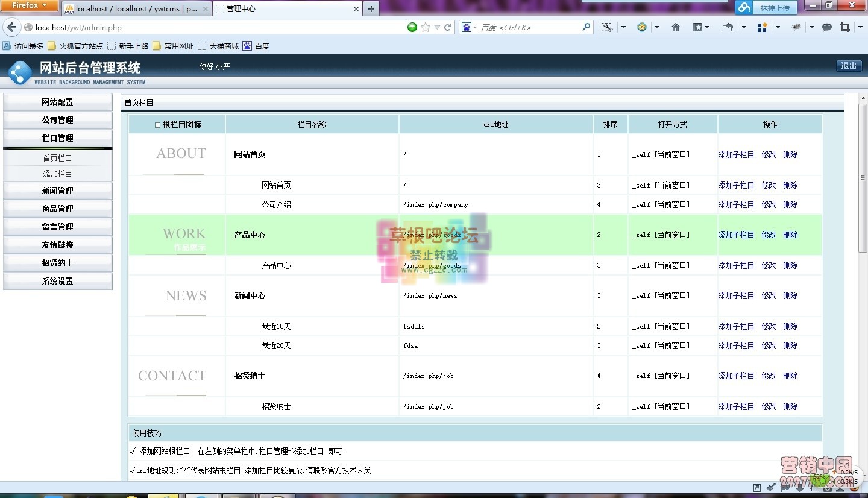Click the back navigation arrow

(12, 27)
